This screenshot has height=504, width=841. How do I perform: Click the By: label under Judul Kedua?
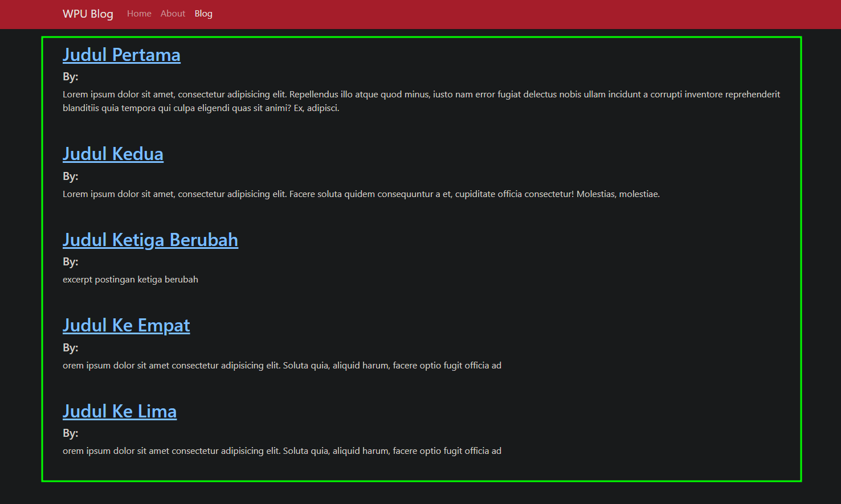(x=71, y=177)
